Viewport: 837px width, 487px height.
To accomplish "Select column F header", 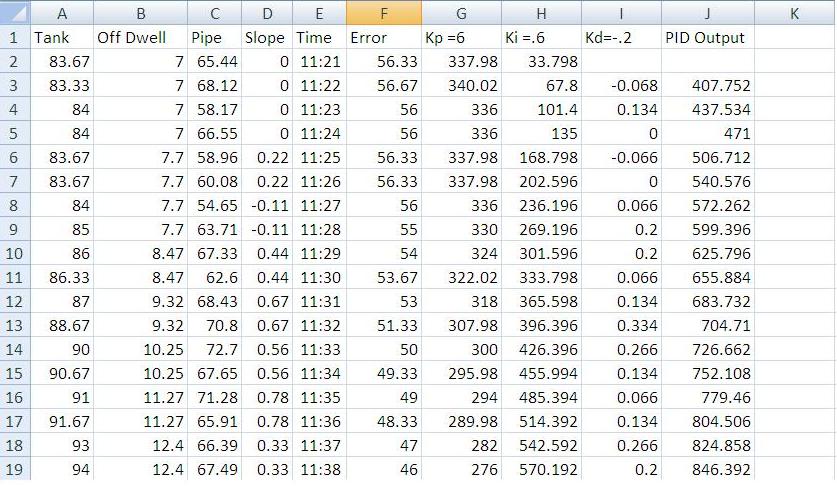I will click(x=383, y=13).
